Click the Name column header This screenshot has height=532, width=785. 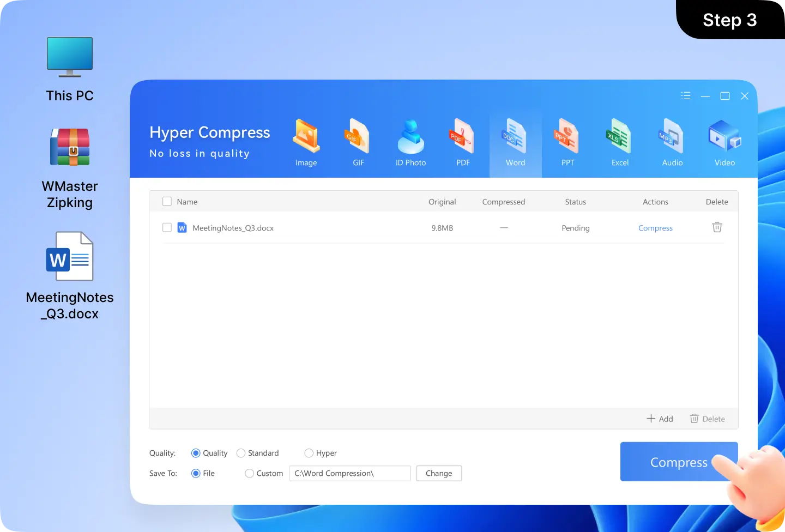coord(187,202)
